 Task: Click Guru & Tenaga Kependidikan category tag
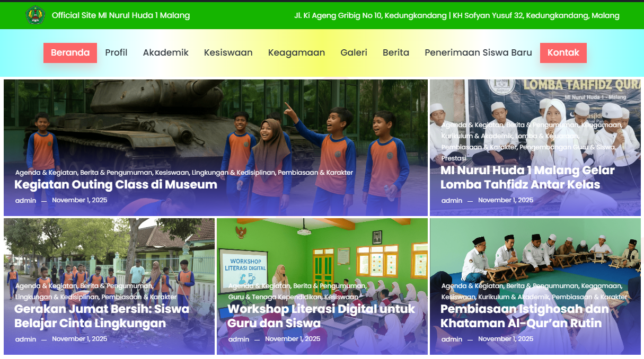click(x=274, y=297)
